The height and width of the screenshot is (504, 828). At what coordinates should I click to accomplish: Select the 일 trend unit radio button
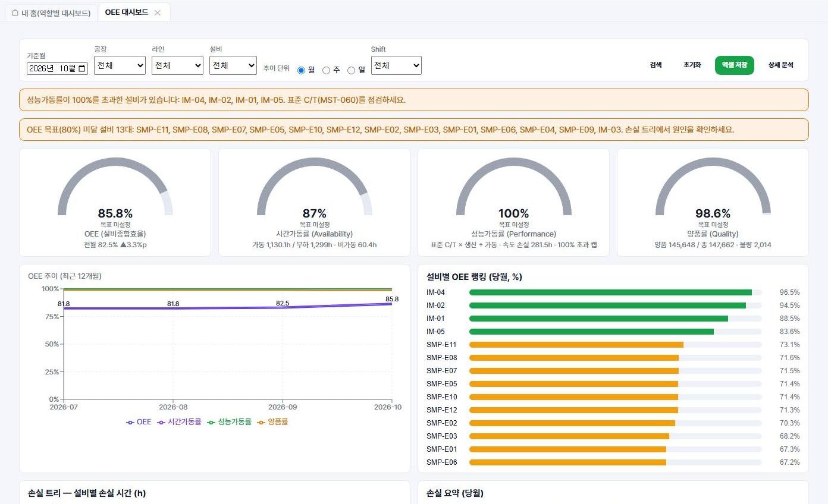(352, 70)
